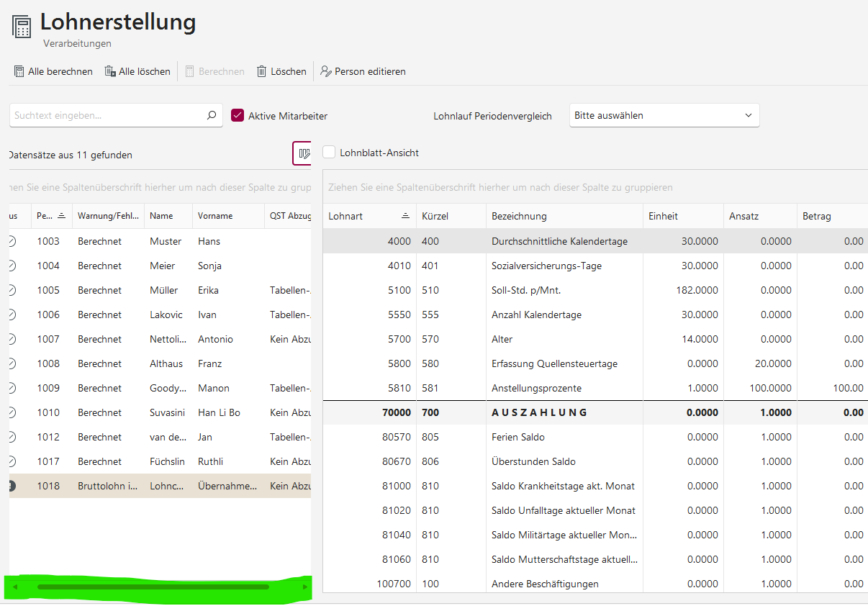Uncheck the Aktive Mitarbeiter checkbox
Screen dimensions: 868x606
pyautogui.click(x=238, y=115)
